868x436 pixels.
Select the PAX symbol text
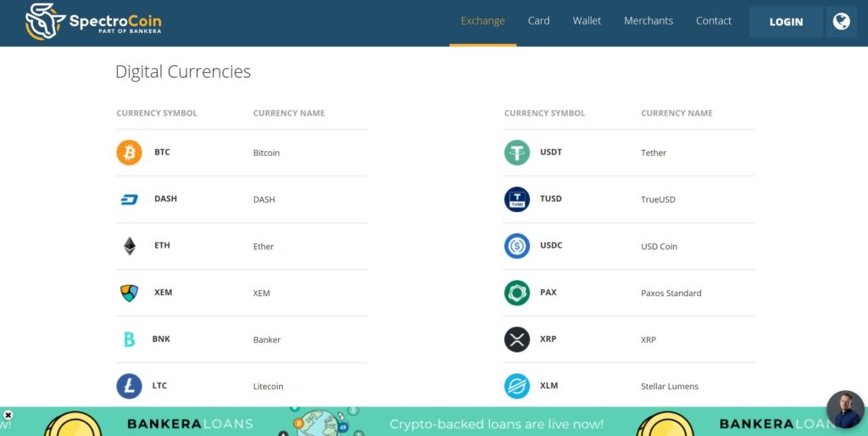(x=548, y=292)
